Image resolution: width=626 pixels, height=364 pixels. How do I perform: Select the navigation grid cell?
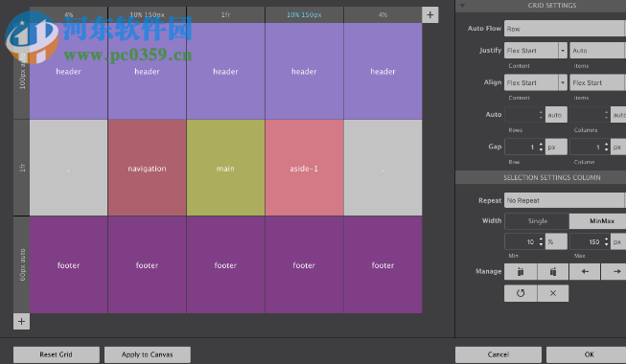tap(147, 168)
